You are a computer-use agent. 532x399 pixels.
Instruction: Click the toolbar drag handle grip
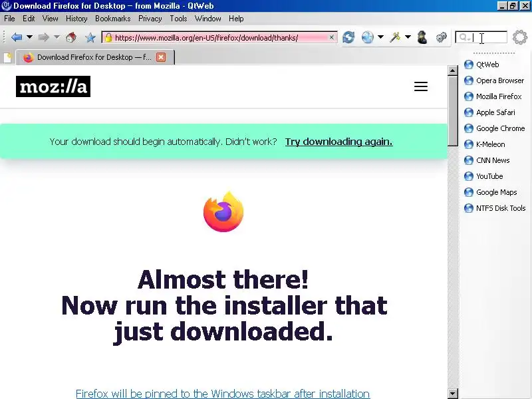tap(4, 37)
